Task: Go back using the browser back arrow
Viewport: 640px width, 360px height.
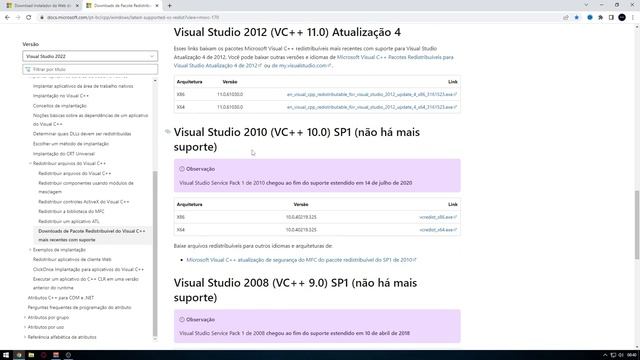Action: coord(7,18)
